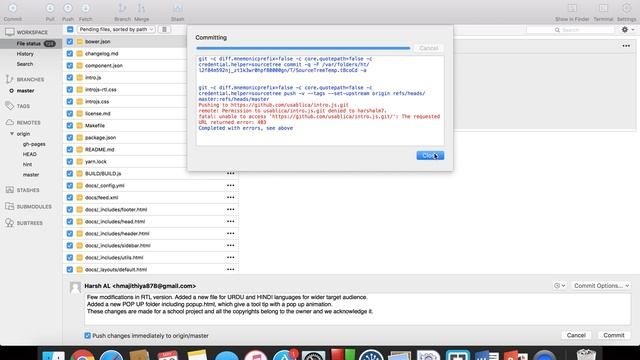Expand the SUBMODULES sidebar section
The image size is (640, 360).
(34, 207)
